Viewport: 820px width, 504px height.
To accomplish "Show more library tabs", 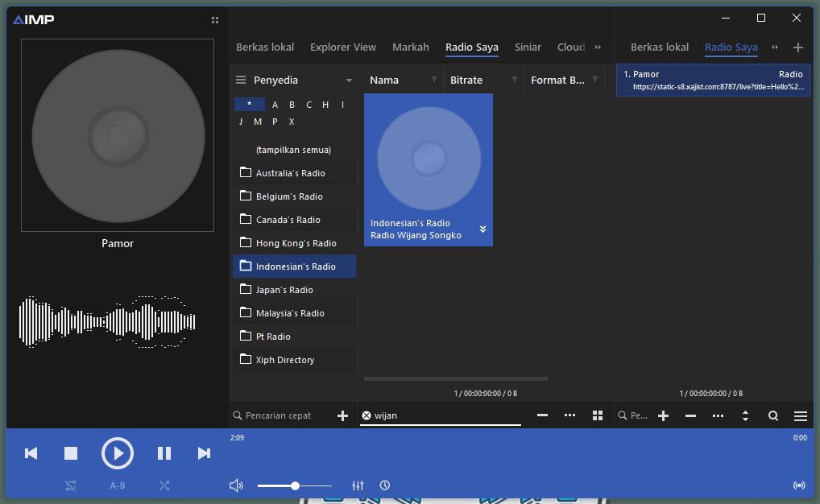I will (x=598, y=47).
